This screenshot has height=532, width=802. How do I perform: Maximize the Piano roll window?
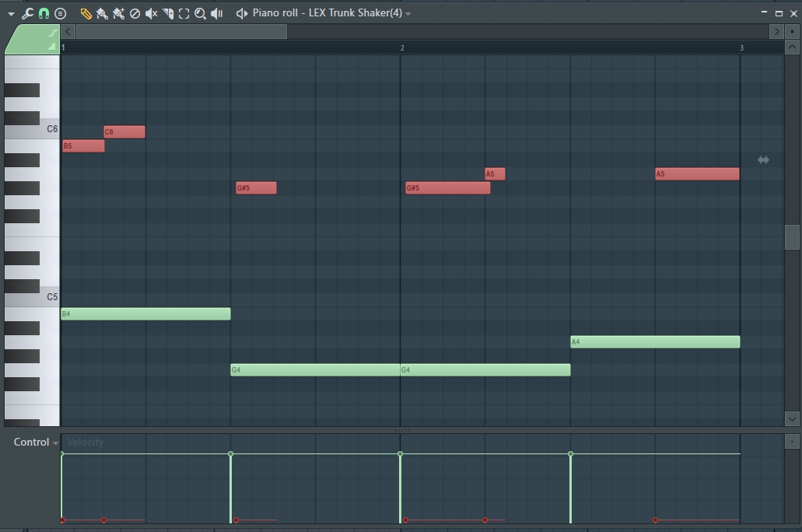point(779,13)
